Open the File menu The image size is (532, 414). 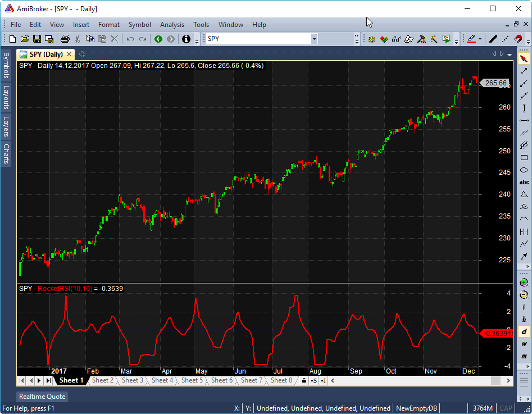point(16,25)
